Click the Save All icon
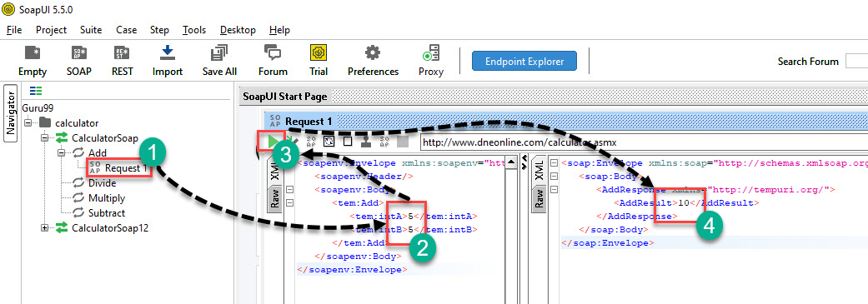Image resolution: width=868 pixels, height=304 pixels. pos(219,61)
